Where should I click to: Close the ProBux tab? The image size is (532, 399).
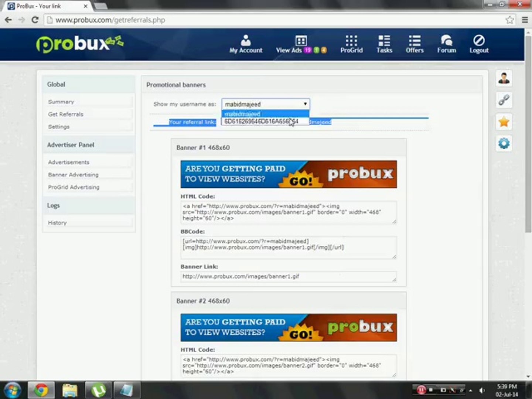86,6
